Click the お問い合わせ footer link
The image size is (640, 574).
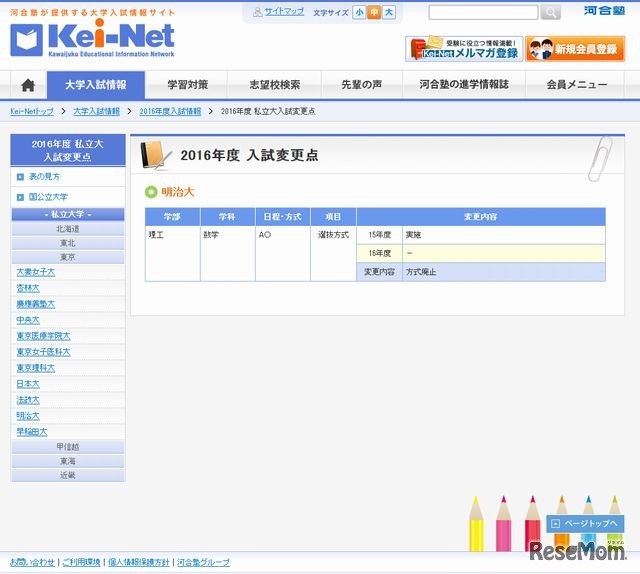point(32,562)
